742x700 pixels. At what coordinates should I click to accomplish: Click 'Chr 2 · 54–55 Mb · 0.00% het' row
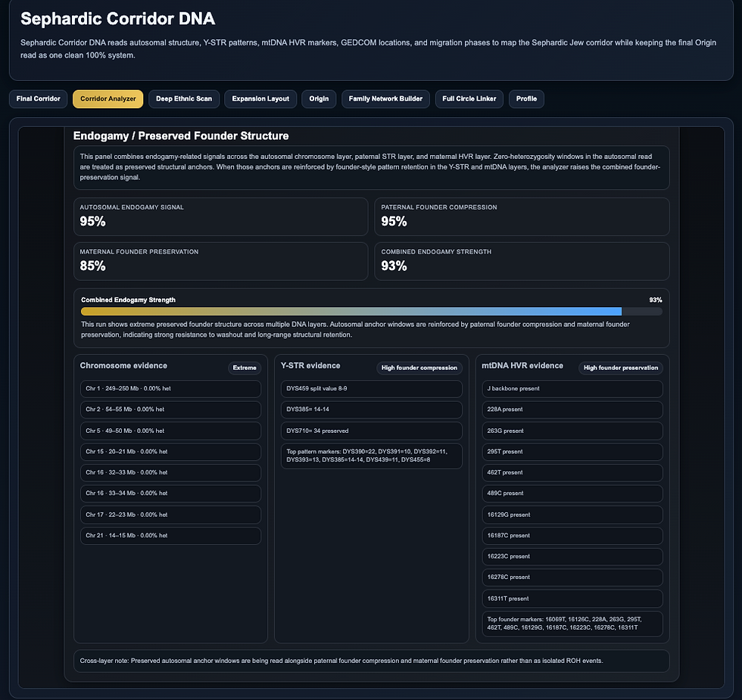[x=170, y=409]
